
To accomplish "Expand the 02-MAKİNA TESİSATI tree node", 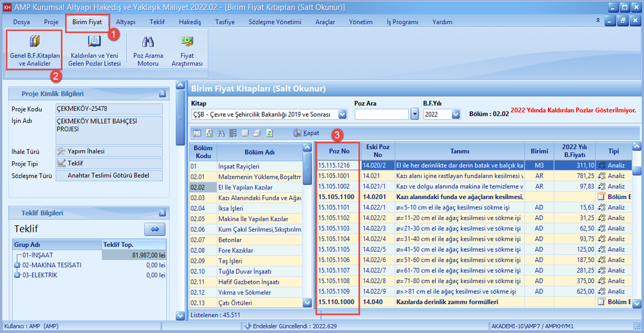I will pyautogui.click(x=17, y=265).
